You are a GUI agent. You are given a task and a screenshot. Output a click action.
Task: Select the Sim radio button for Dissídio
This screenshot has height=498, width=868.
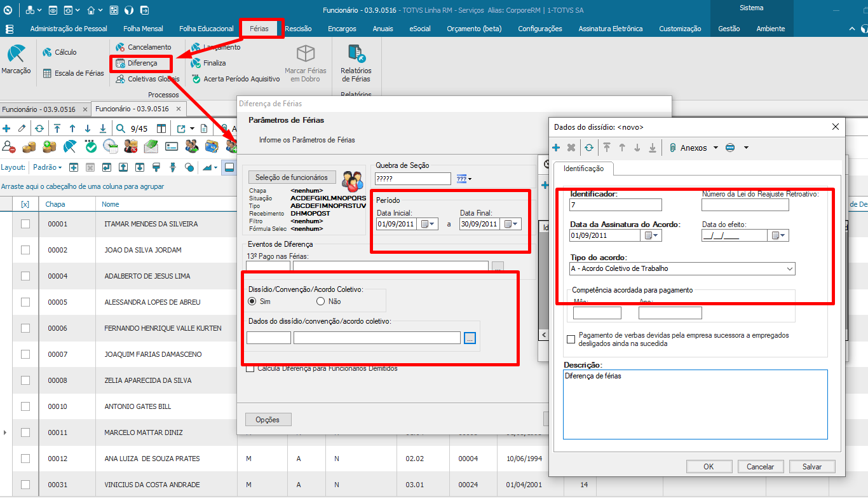(252, 301)
